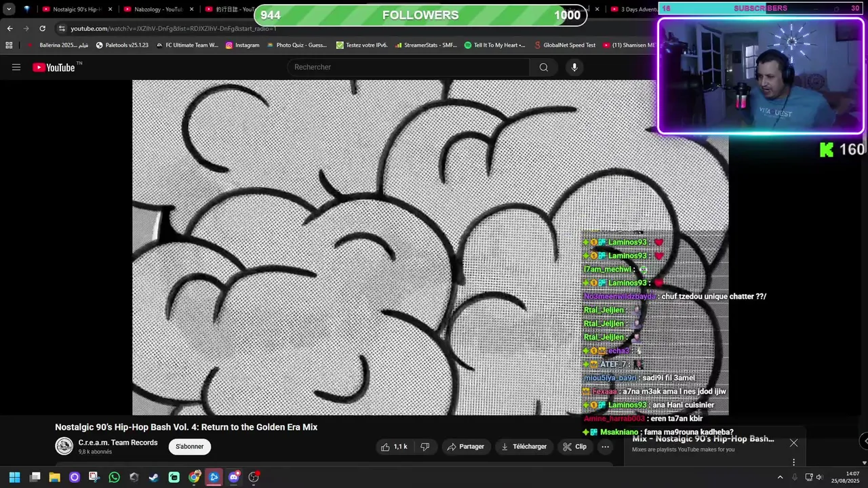Open the three-dot more actions button
The height and width of the screenshot is (488, 868).
tap(606, 447)
